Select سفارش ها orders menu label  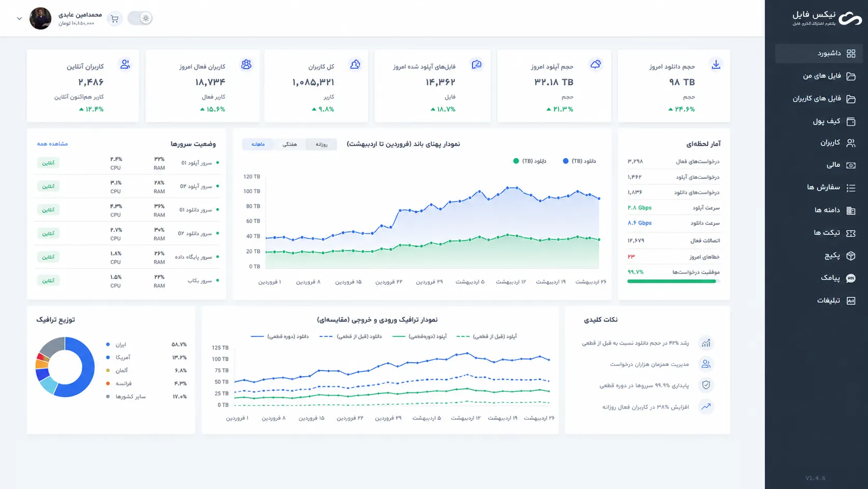[823, 188]
